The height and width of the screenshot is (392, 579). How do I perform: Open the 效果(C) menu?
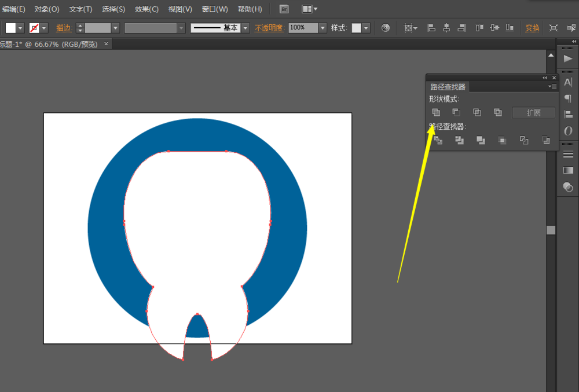[146, 9]
